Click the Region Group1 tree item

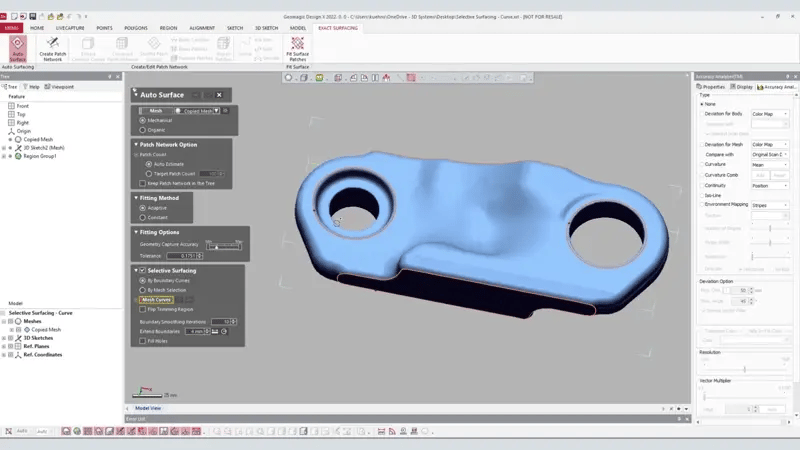(41, 156)
